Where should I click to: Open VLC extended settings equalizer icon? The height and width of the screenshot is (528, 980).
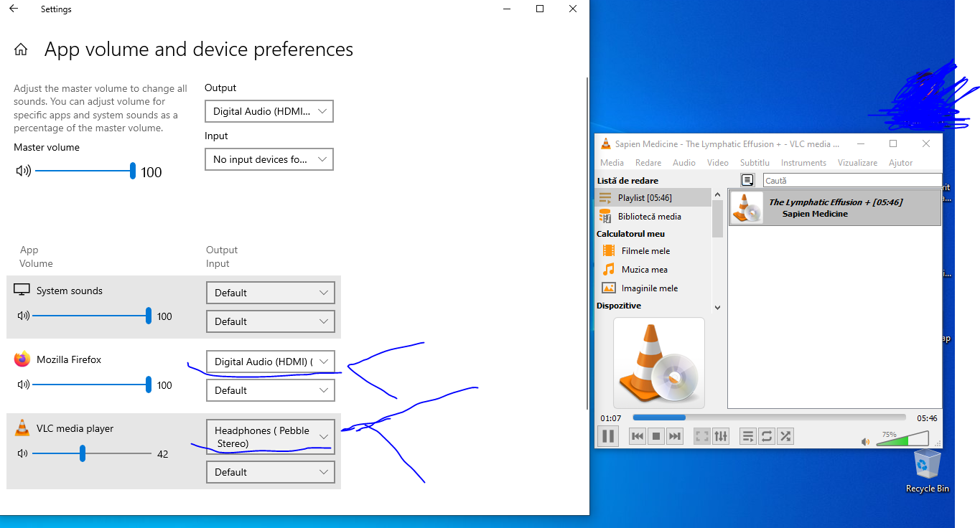click(x=721, y=436)
